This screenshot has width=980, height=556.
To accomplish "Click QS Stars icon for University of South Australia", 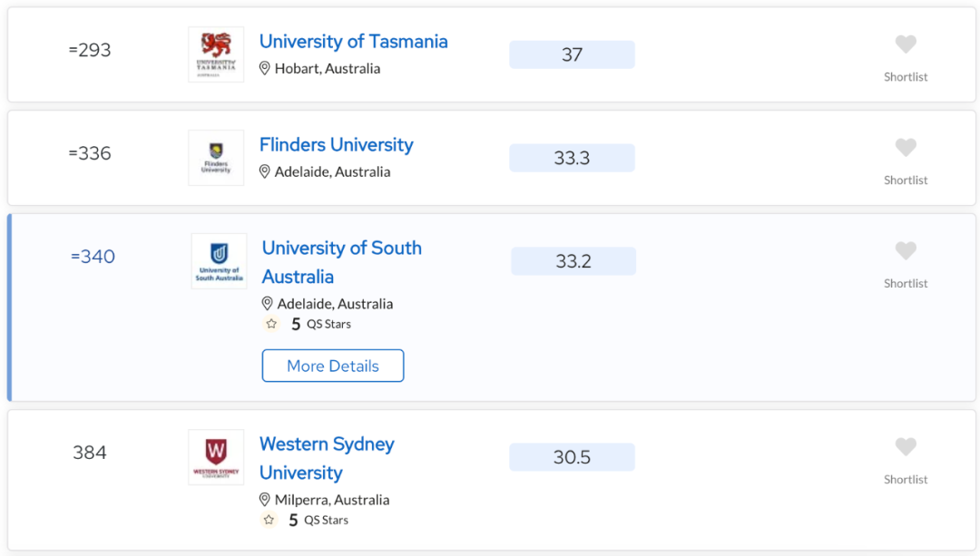I will coord(271,324).
